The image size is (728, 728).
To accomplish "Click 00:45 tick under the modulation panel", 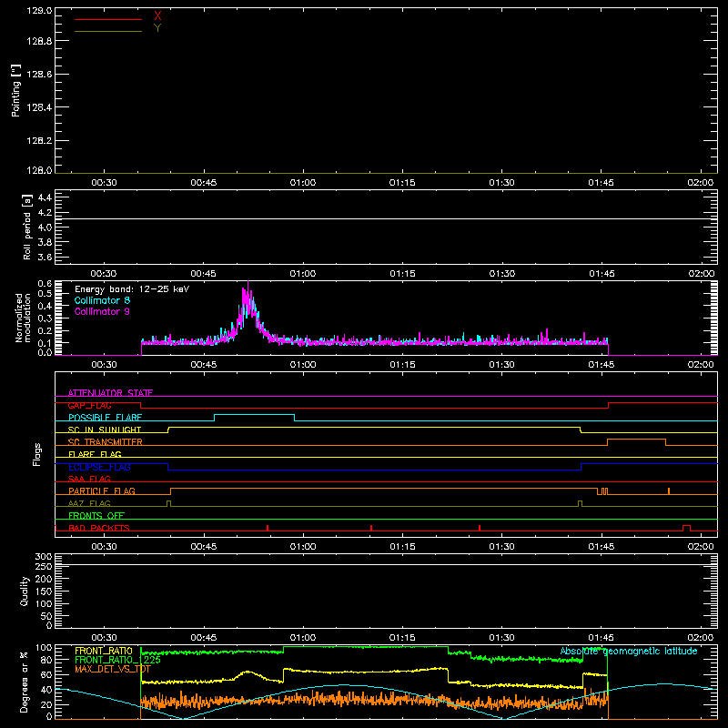I will coord(203,365).
